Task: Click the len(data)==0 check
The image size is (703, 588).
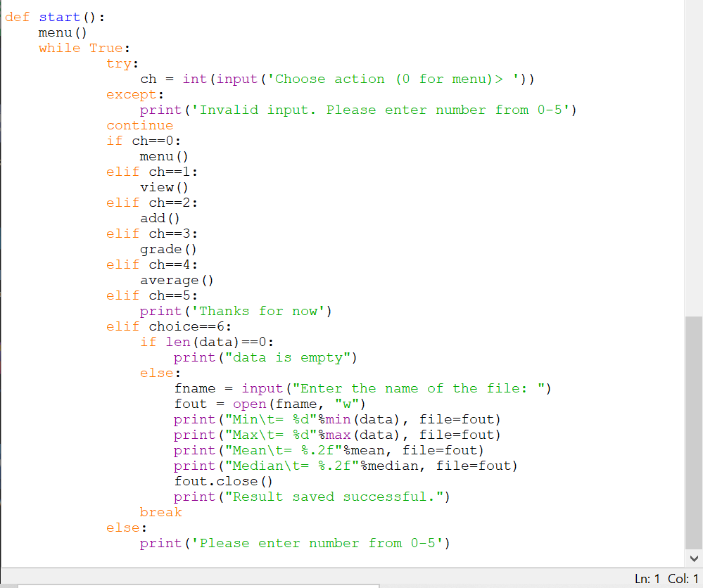Action: click(x=218, y=341)
